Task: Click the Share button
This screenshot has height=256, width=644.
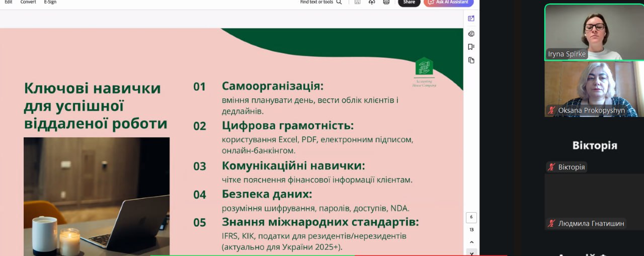Action: point(409,3)
